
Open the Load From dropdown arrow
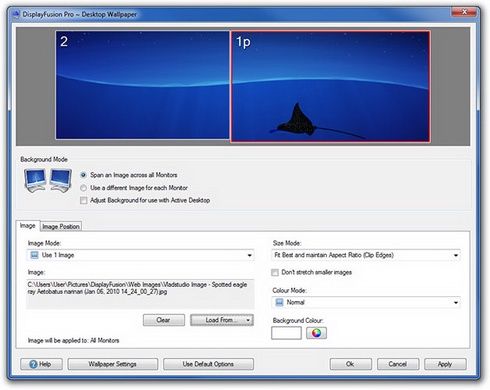click(x=248, y=320)
